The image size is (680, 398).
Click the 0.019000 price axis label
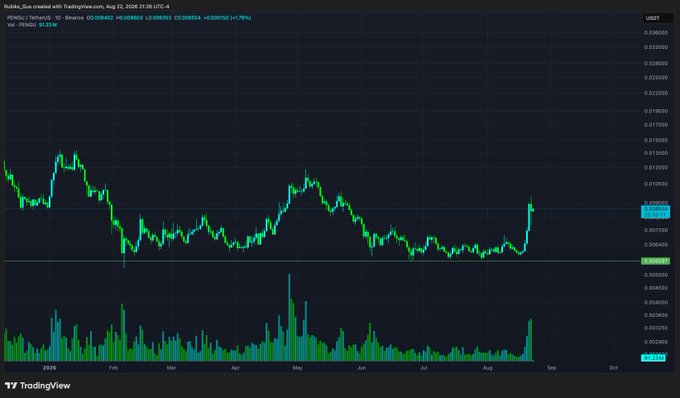[x=656, y=111]
